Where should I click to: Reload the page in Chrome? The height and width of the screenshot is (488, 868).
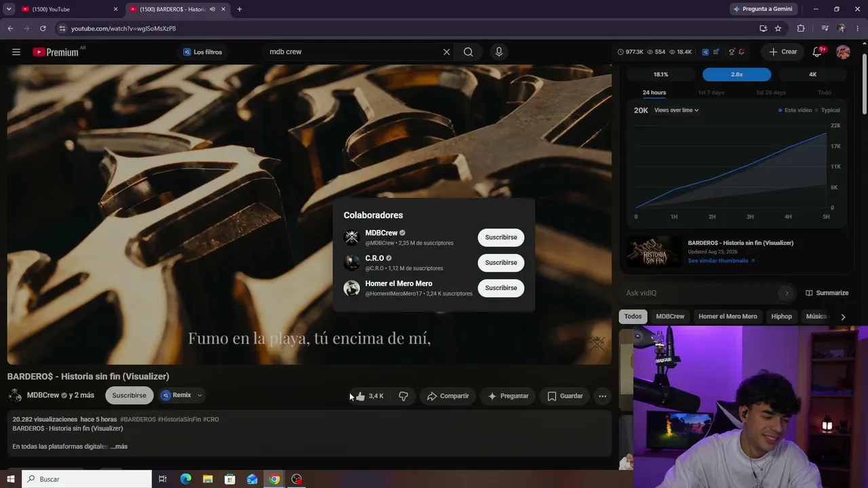[x=43, y=28]
